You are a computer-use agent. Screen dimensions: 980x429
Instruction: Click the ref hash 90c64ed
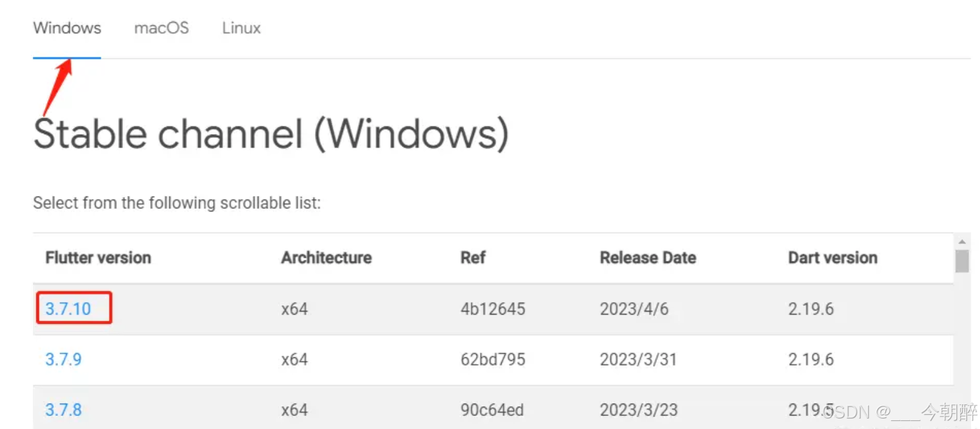click(492, 410)
